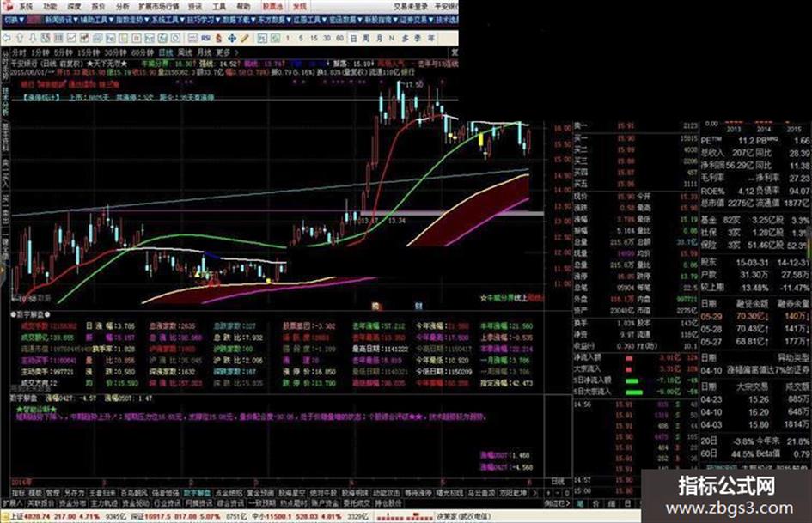
Task: Toggle 日 daily period button
Action: pyautogui.click(x=353, y=38)
